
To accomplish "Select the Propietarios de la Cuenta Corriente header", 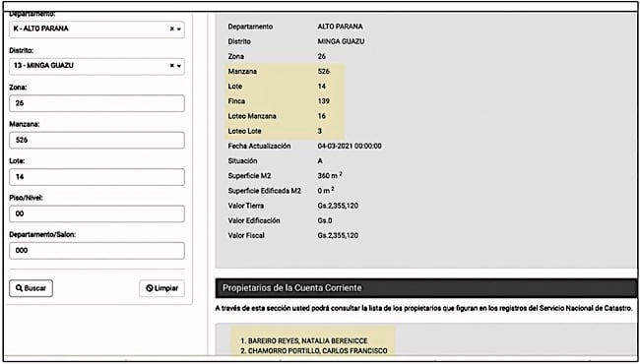I will pos(425,288).
